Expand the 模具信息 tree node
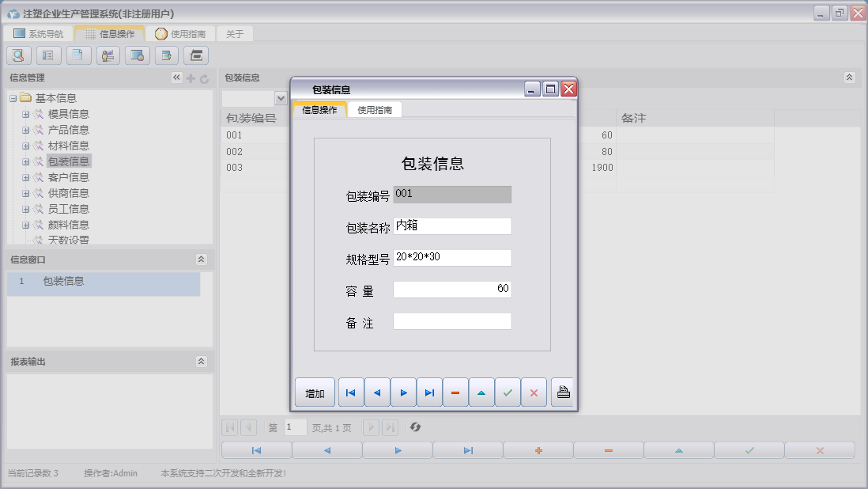Image resolution: width=868 pixels, height=489 pixels. [x=25, y=114]
